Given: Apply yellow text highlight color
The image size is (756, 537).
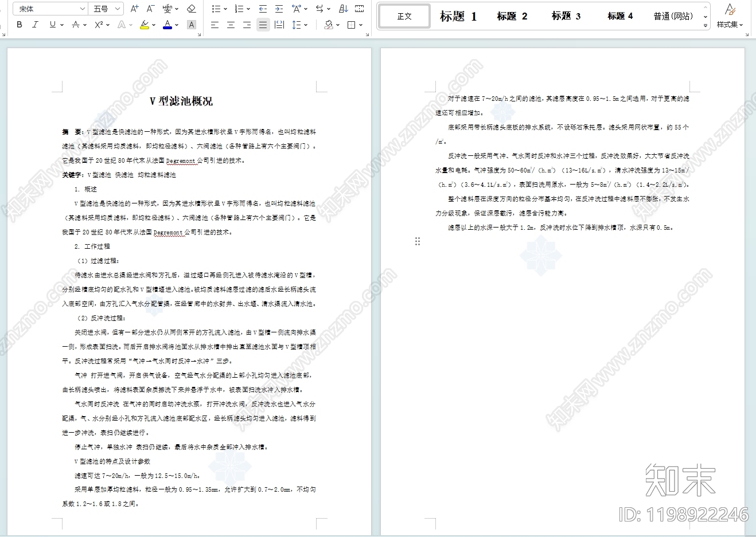Looking at the screenshot, I should click(x=144, y=25).
